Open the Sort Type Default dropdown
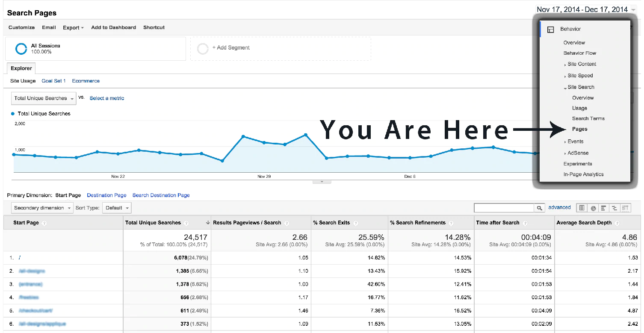The image size is (644, 333). point(116,208)
